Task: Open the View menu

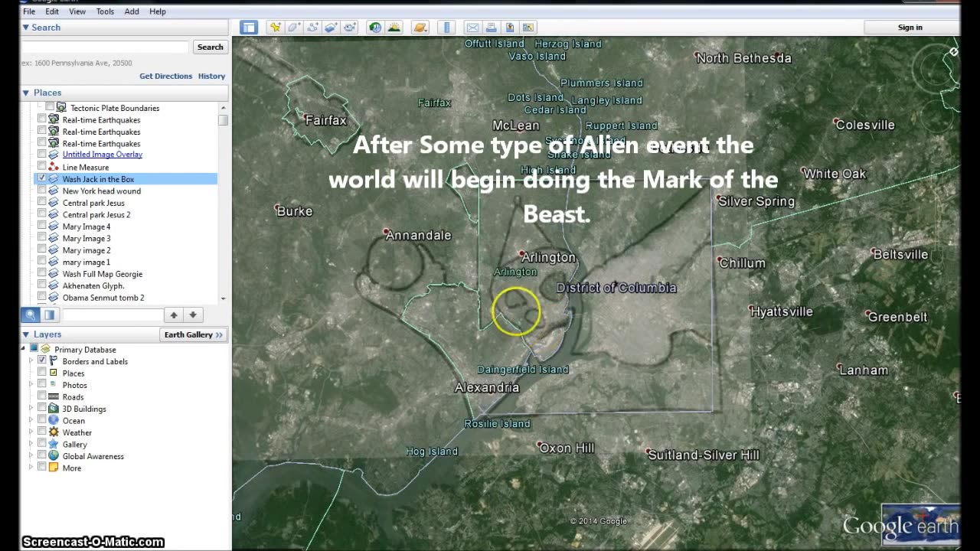Action: coord(77,11)
